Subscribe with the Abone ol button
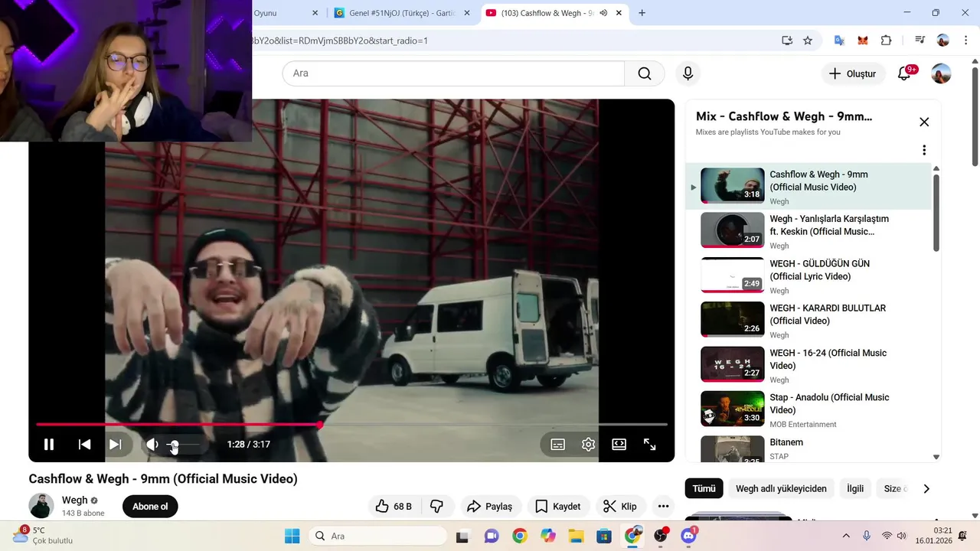 150,507
